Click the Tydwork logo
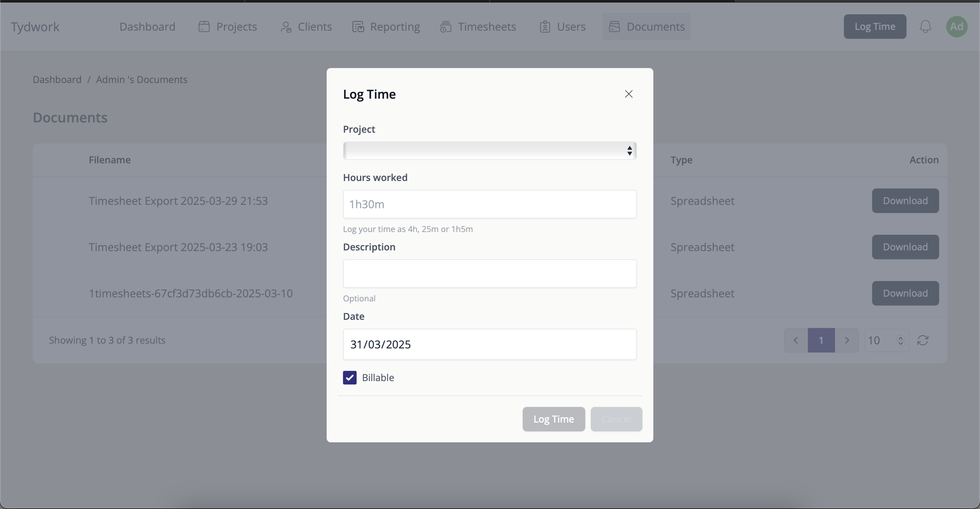 (35, 27)
